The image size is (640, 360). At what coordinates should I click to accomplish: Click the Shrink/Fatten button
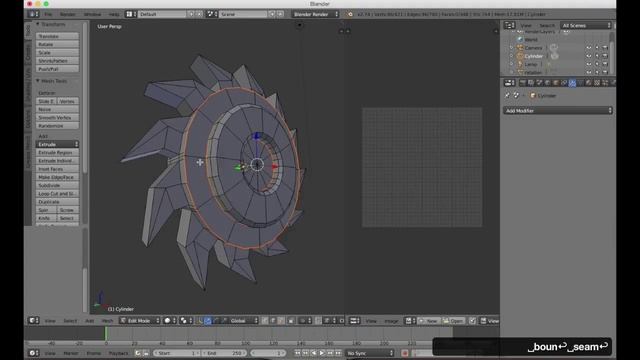click(57, 61)
